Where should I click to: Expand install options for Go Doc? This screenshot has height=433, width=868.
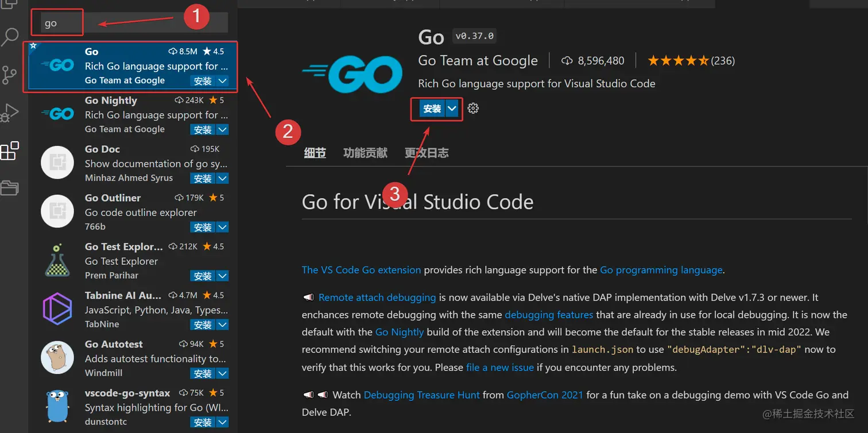(x=222, y=179)
